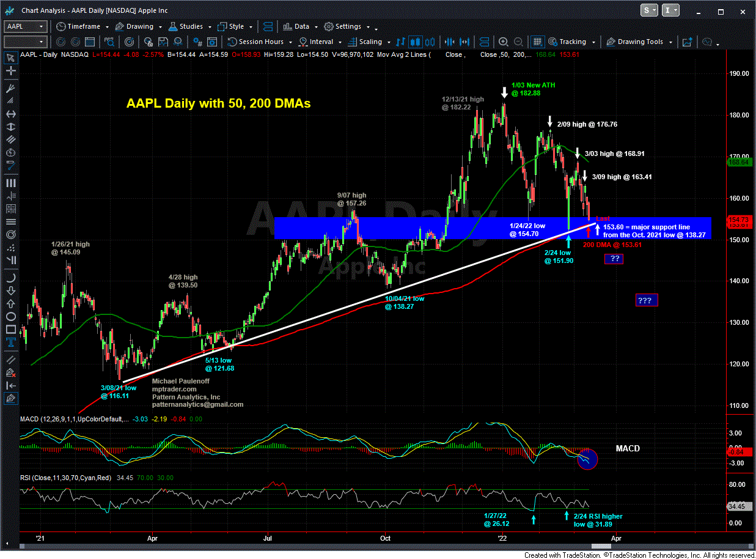Screen dimensions: 756x559
Task: Select the pointer tool in left drawing toolbar
Action: tap(11, 59)
